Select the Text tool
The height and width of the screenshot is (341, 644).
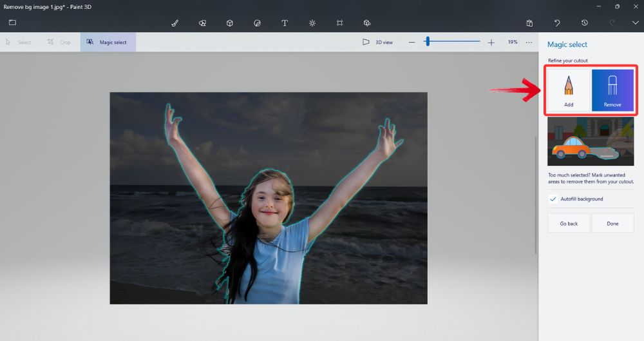[285, 23]
